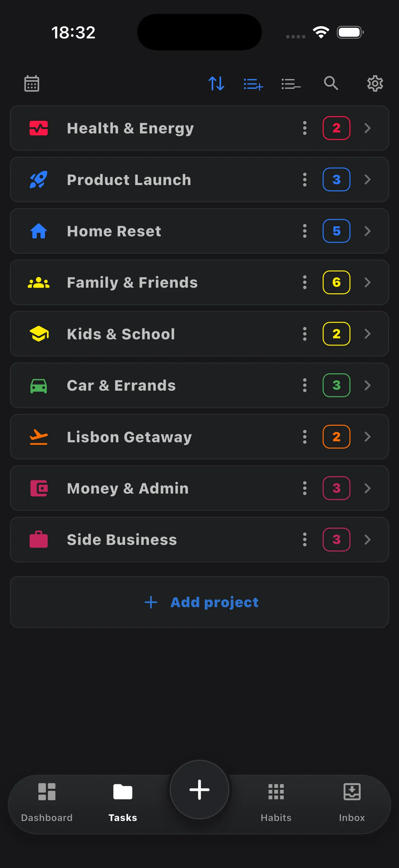Click the collapse-all list icon
Viewport: 399px width, 868px height.
coord(291,83)
